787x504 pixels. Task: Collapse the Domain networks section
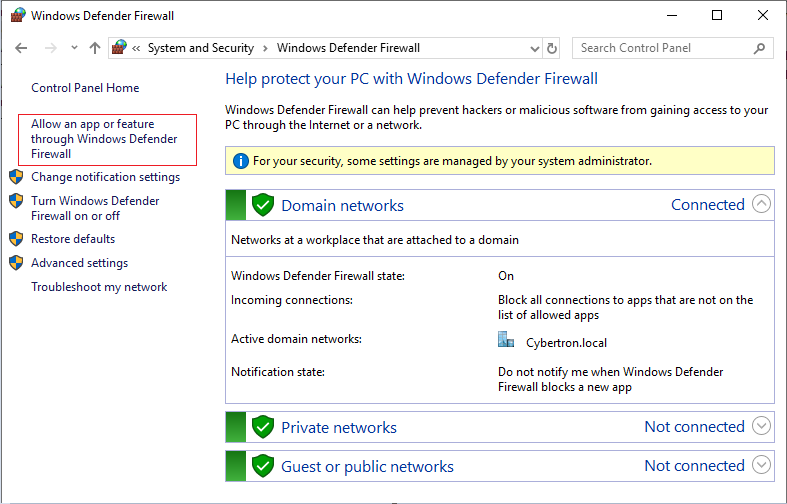[761, 204]
